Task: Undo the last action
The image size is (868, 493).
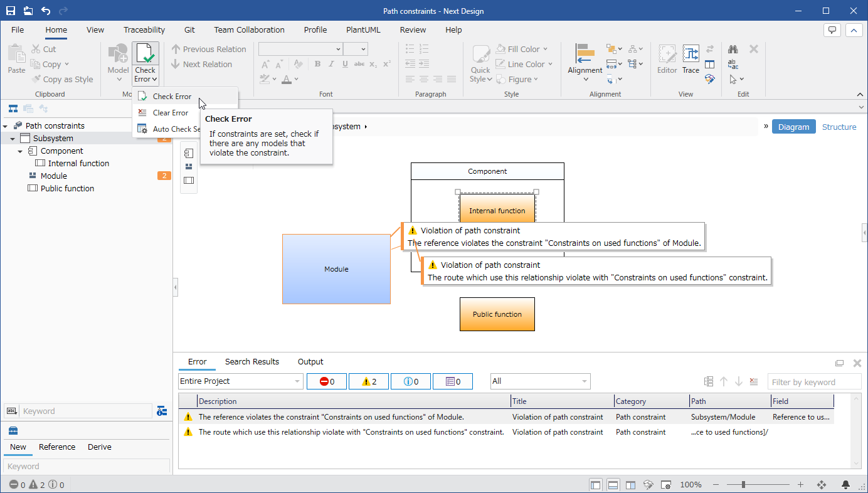Action: 46,11
